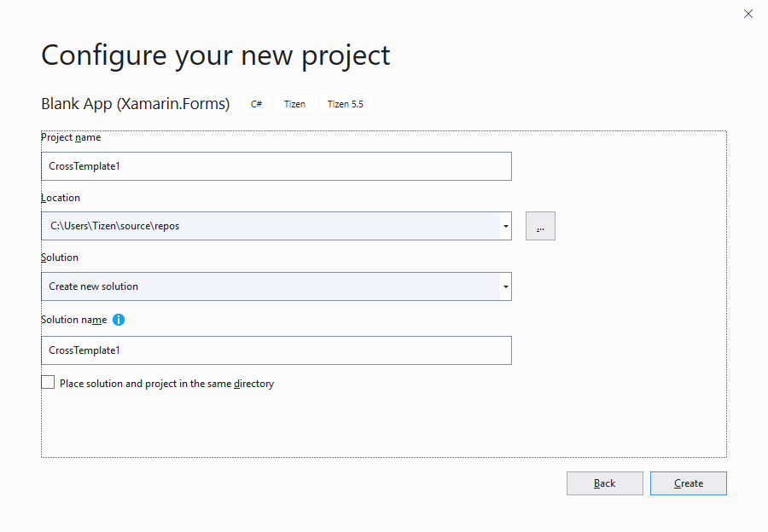768x532 pixels.
Task: Click the info icon beside Solution name
Action: tap(119, 320)
